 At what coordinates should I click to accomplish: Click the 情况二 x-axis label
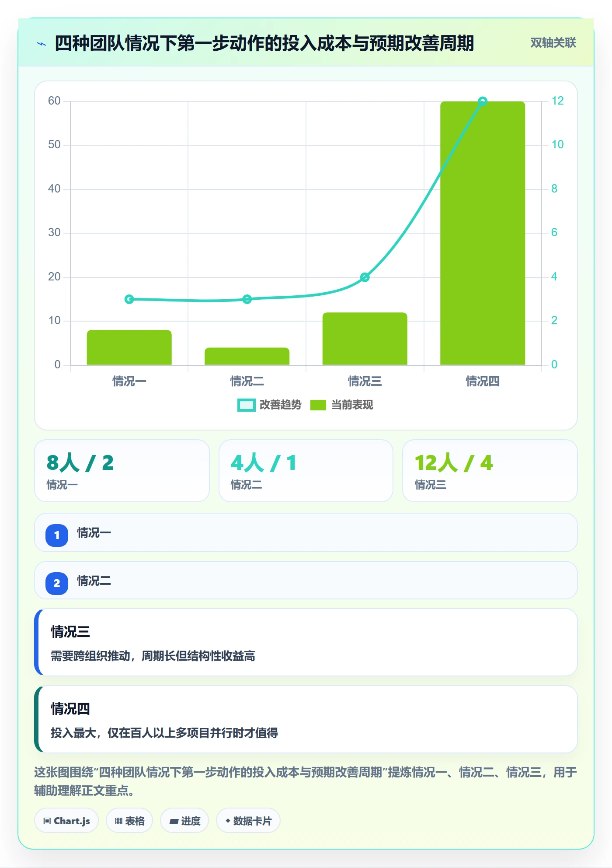[x=247, y=381]
